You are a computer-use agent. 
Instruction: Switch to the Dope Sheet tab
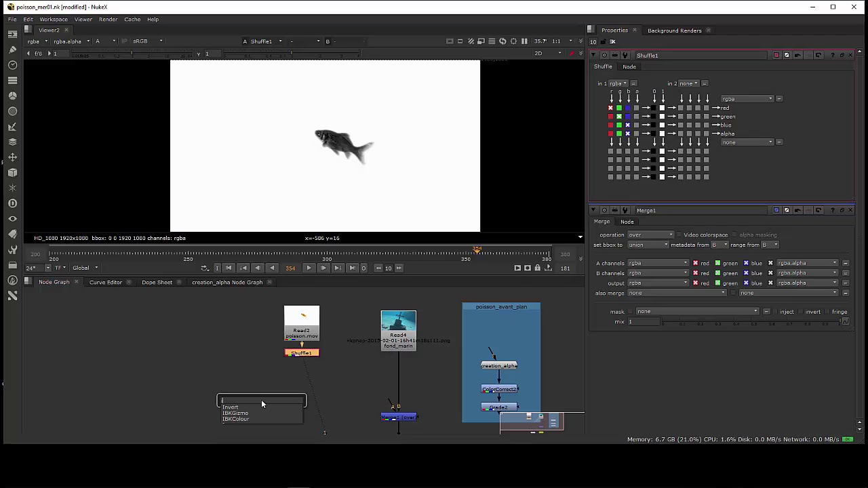pyautogui.click(x=157, y=282)
